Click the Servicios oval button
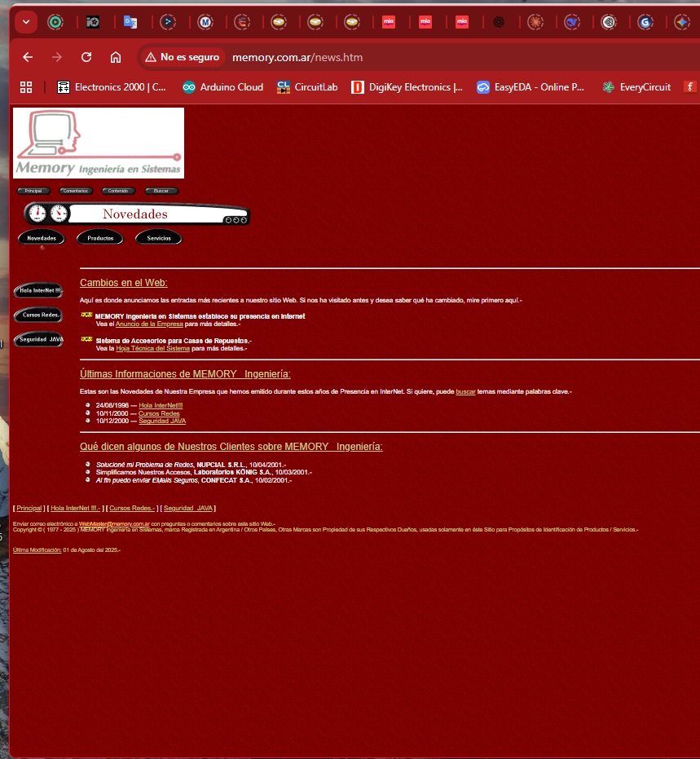700x759 pixels. click(158, 237)
